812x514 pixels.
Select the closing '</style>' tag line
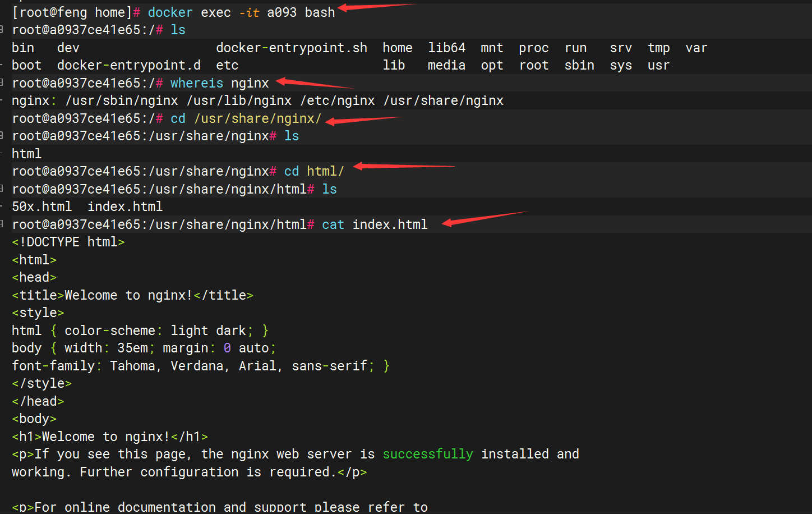(x=42, y=383)
